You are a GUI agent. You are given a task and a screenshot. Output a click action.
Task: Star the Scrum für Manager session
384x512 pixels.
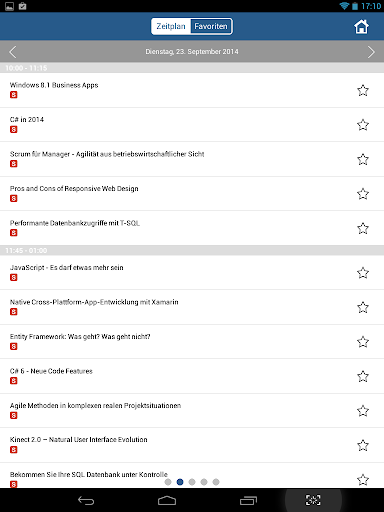pos(363,159)
